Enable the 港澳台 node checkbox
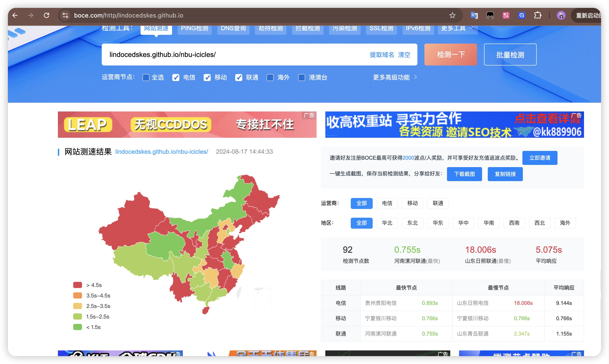This screenshot has width=609, height=364. tap(301, 78)
